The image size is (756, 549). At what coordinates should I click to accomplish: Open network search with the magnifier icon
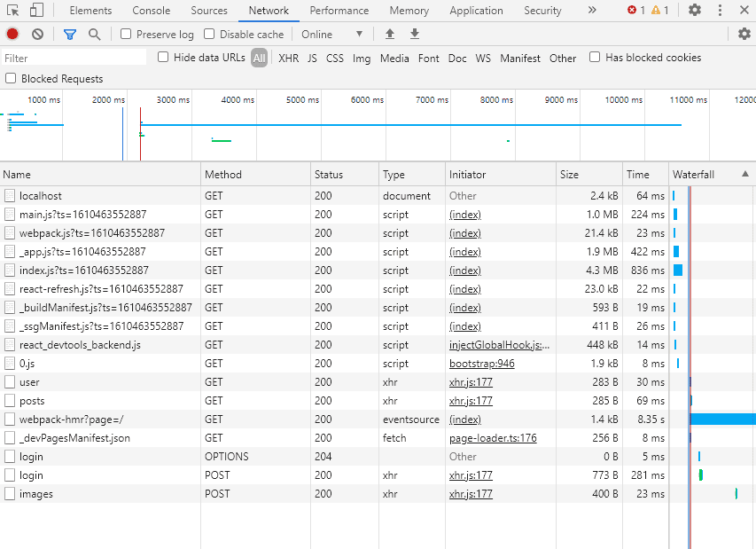[94, 35]
